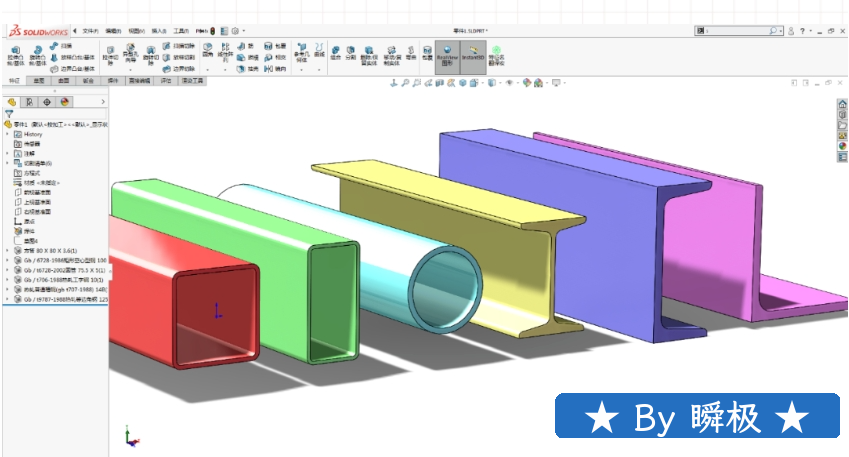Expand the 方管 80 X 80 X 3.6 feature
This screenshot has width=849, height=457.
click(7, 250)
